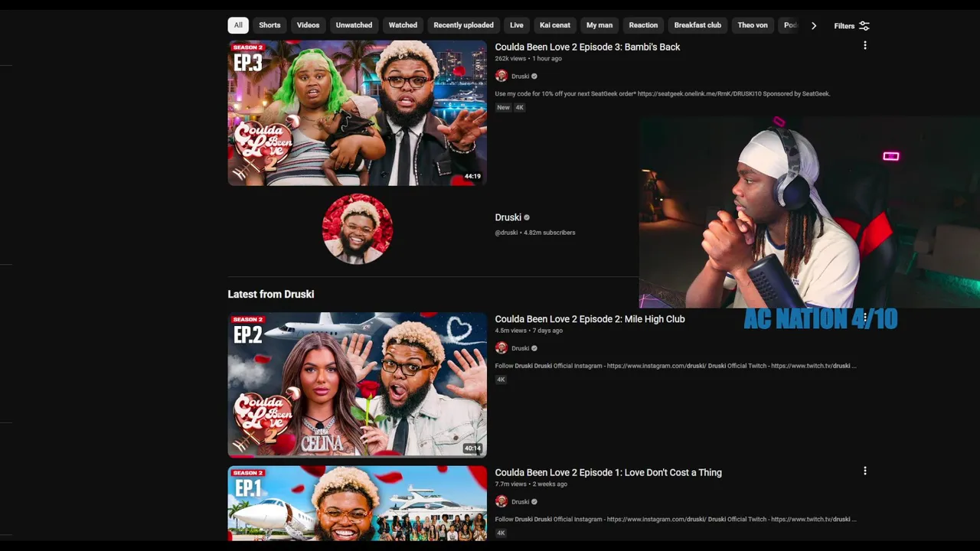Click 262k views 1 hour ago text
Screen dimensions: 980x551
[x=528, y=58]
